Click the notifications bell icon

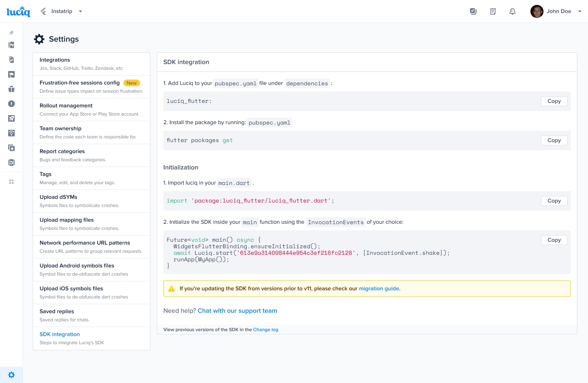(512, 11)
